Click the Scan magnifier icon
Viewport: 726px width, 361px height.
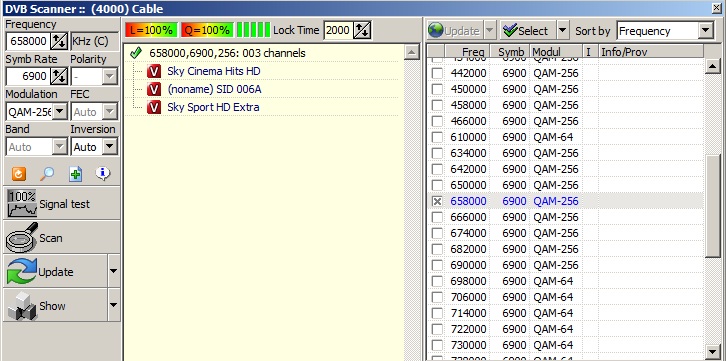click(x=21, y=237)
